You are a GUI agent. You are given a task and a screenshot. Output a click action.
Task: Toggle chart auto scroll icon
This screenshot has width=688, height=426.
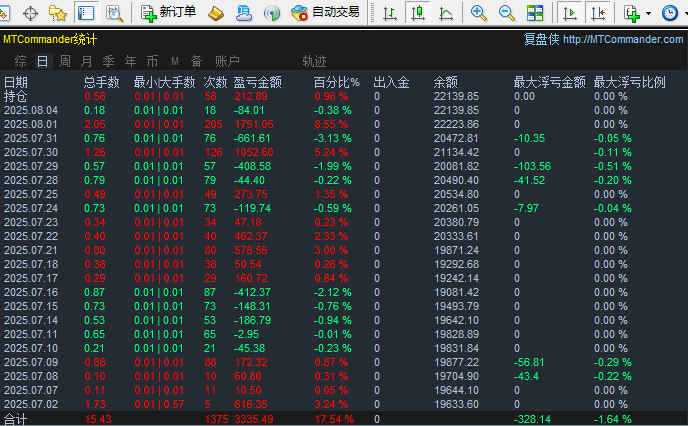pyautogui.click(x=570, y=14)
